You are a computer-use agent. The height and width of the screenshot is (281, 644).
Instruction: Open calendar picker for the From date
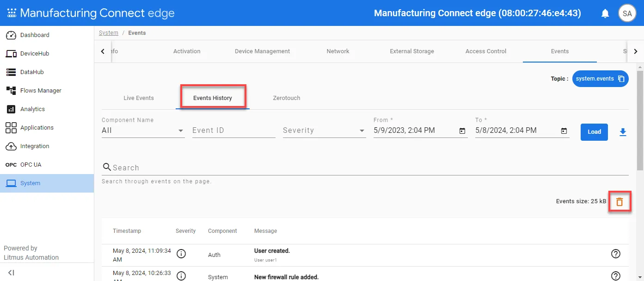pos(462,131)
